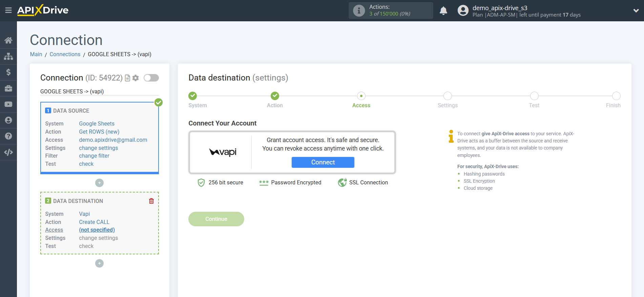Image resolution: width=644 pixels, height=297 pixels.
Task: Click the ApiX-Drive logo
Action: coord(43,10)
